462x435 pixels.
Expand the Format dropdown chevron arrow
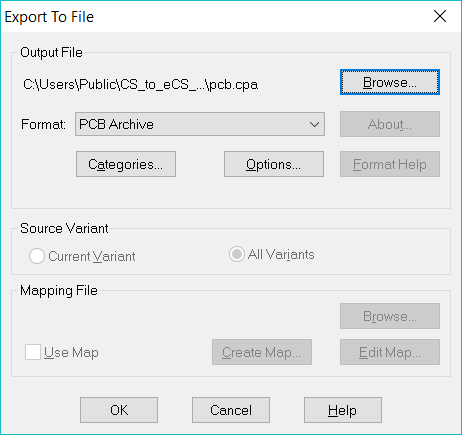(x=314, y=124)
